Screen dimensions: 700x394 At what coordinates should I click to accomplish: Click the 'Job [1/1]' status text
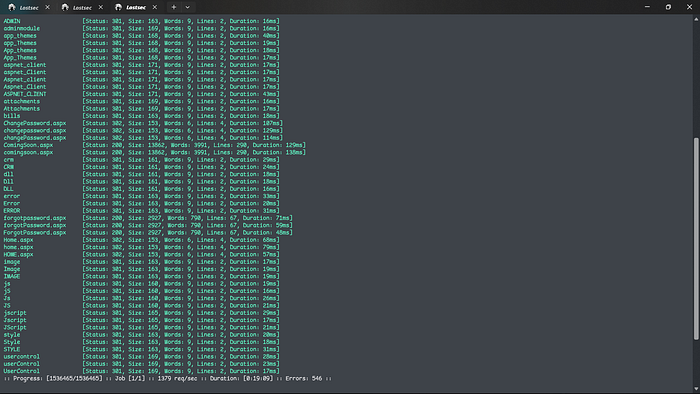pyautogui.click(x=130, y=378)
